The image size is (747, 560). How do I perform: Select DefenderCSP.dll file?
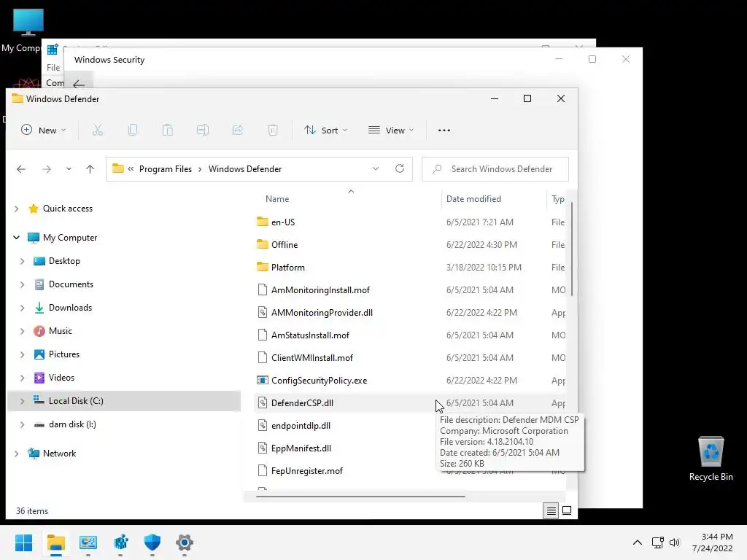point(302,402)
